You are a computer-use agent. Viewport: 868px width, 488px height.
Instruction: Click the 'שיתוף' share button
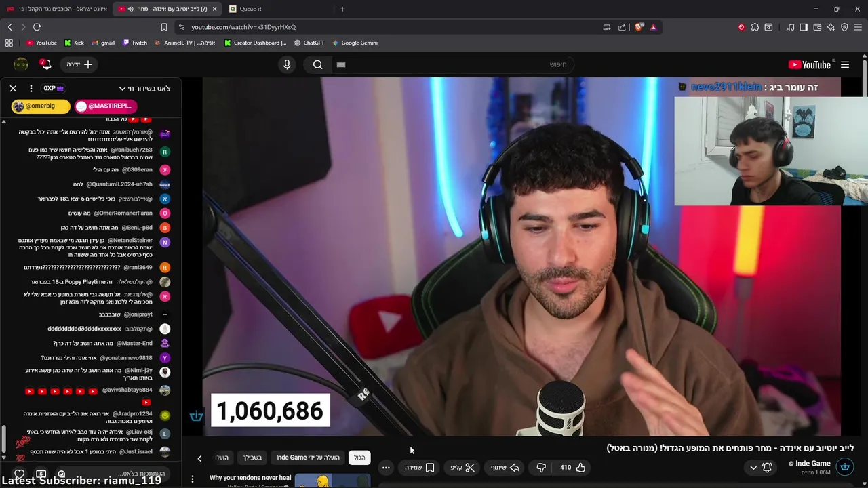(505, 467)
